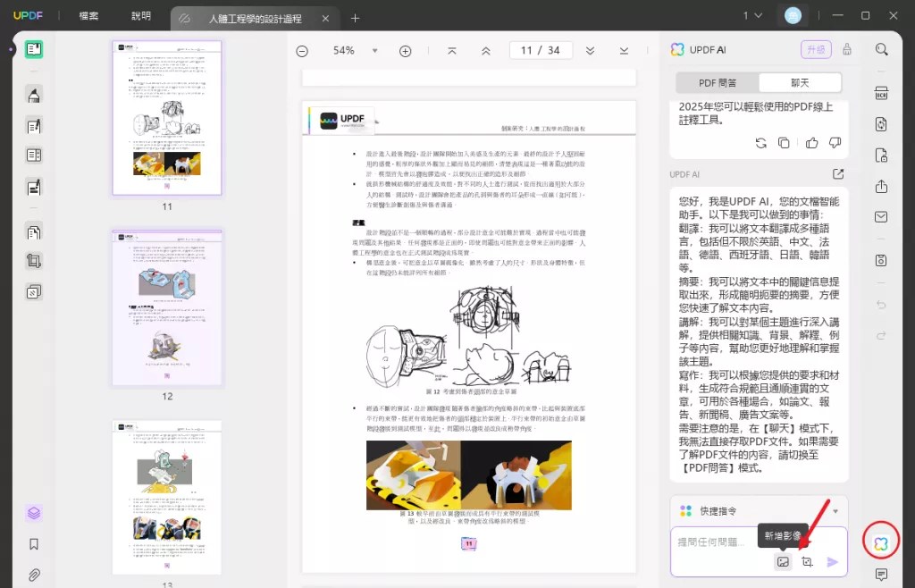Select the page 13 thumbnail
Screen dimensions: 915x588
[167, 498]
